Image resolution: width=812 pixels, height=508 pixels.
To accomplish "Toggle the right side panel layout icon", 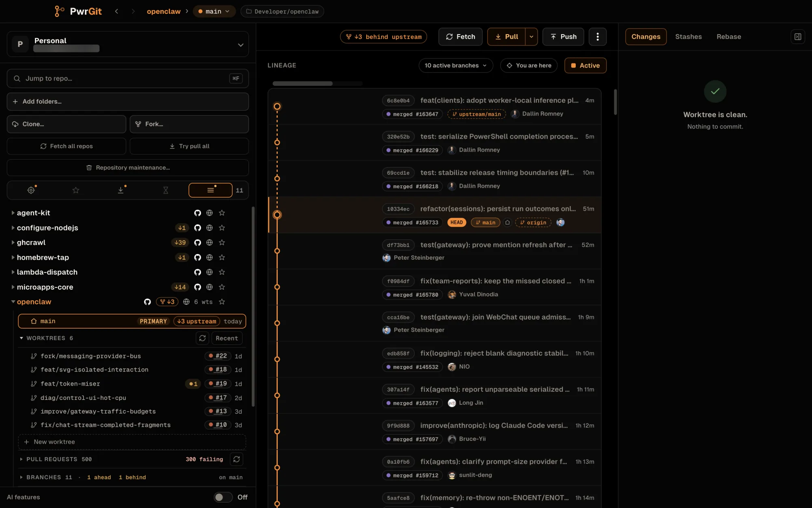I will [797, 37].
